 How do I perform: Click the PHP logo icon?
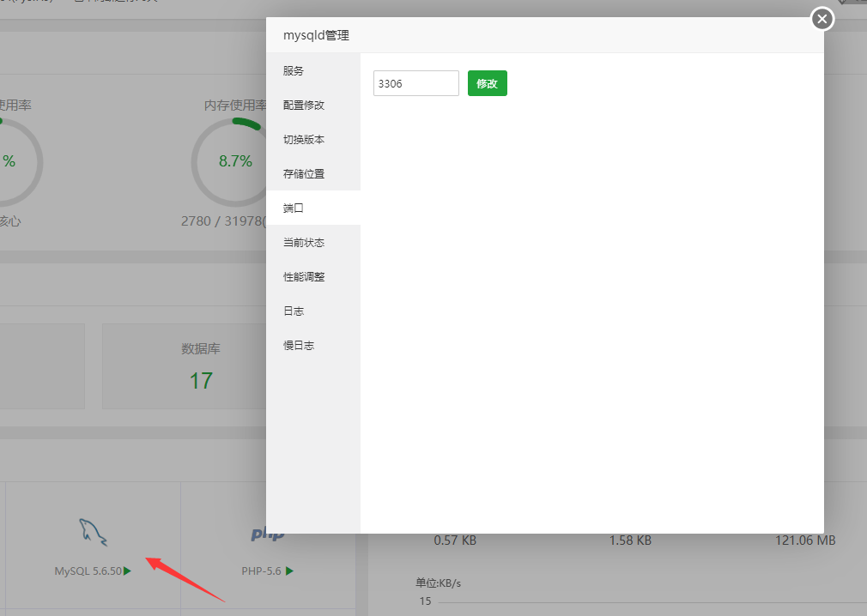tap(268, 534)
